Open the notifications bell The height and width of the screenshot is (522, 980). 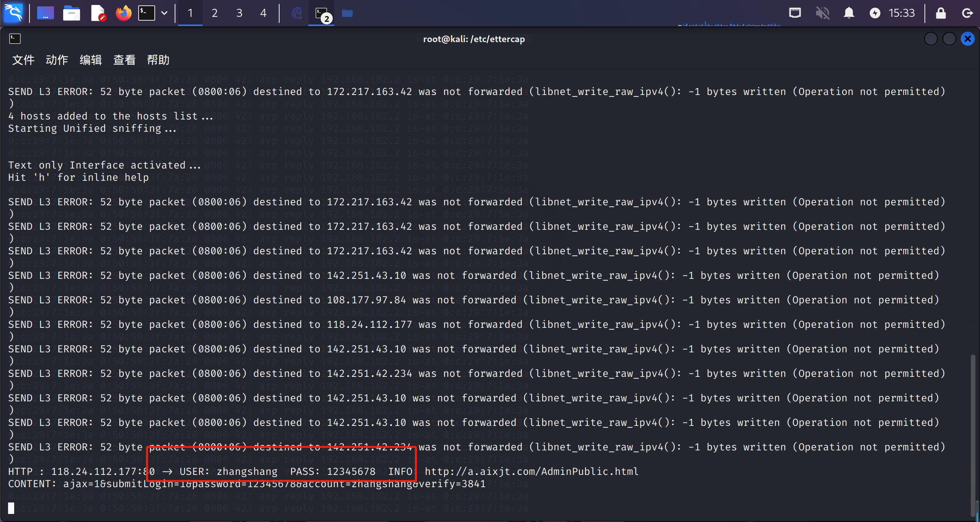(x=849, y=13)
